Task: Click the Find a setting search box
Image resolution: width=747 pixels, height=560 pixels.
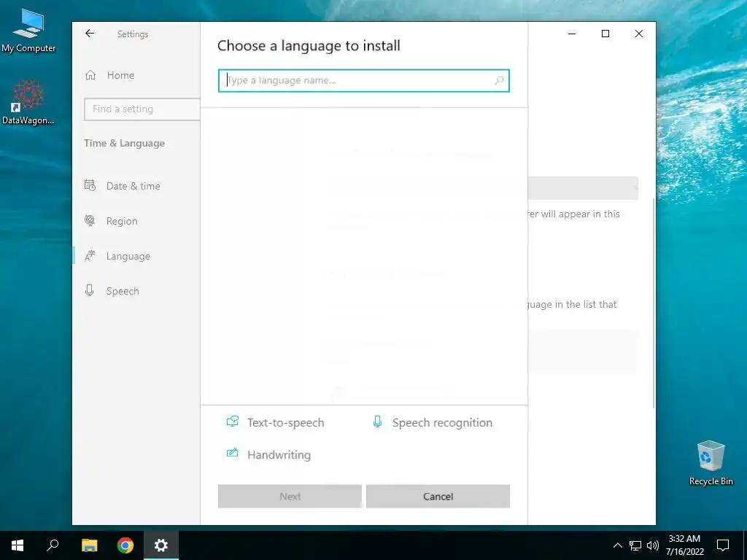Action: coord(142,109)
